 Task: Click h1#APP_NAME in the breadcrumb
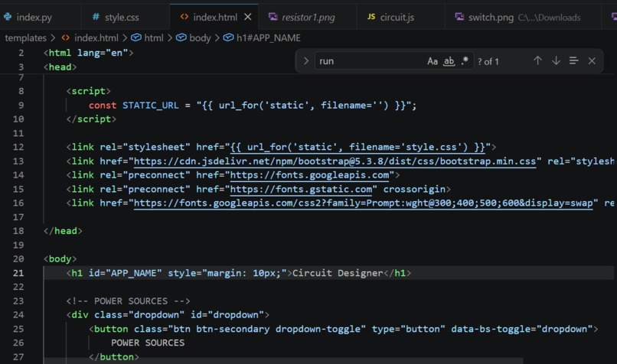click(x=269, y=38)
